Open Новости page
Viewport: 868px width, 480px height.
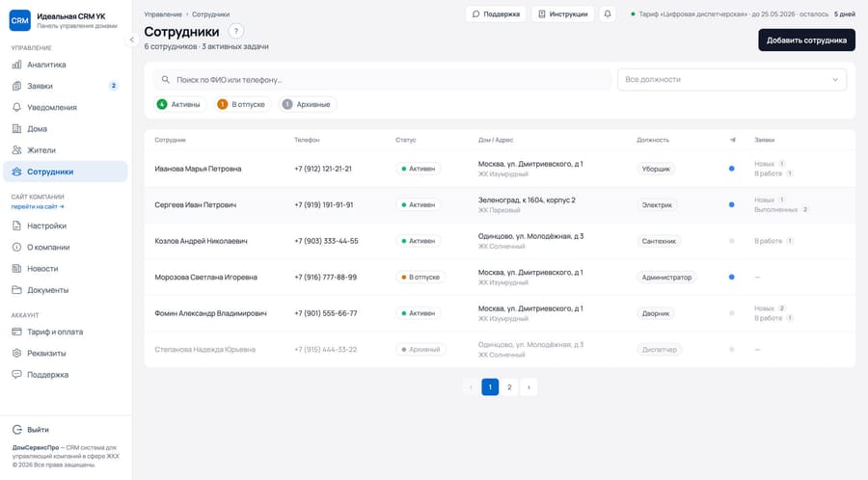(66, 268)
